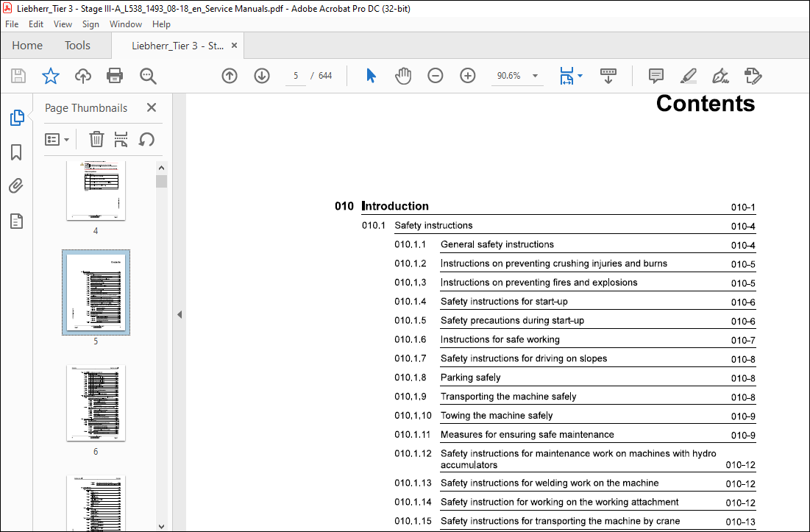Click the Stamp tool icon
This screenshot has width=810, height=532.
coord(753,76)
